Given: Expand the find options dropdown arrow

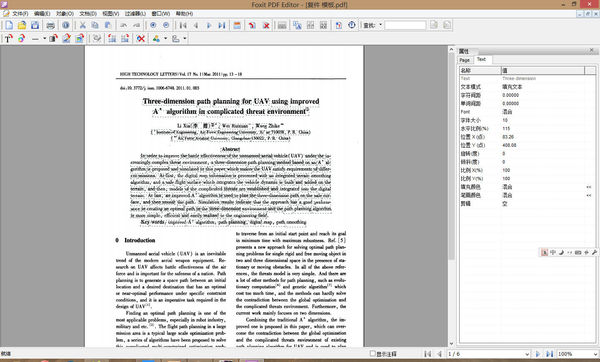Looking at the screenshot, I should coord(380,25).
